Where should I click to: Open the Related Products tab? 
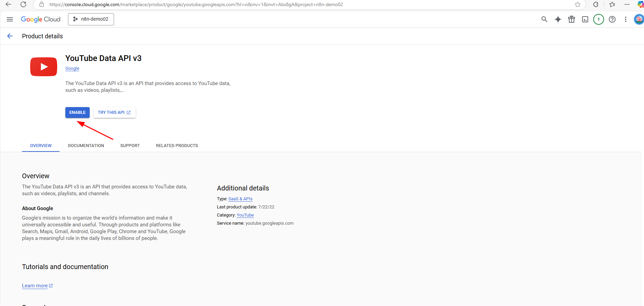(177, 146)
